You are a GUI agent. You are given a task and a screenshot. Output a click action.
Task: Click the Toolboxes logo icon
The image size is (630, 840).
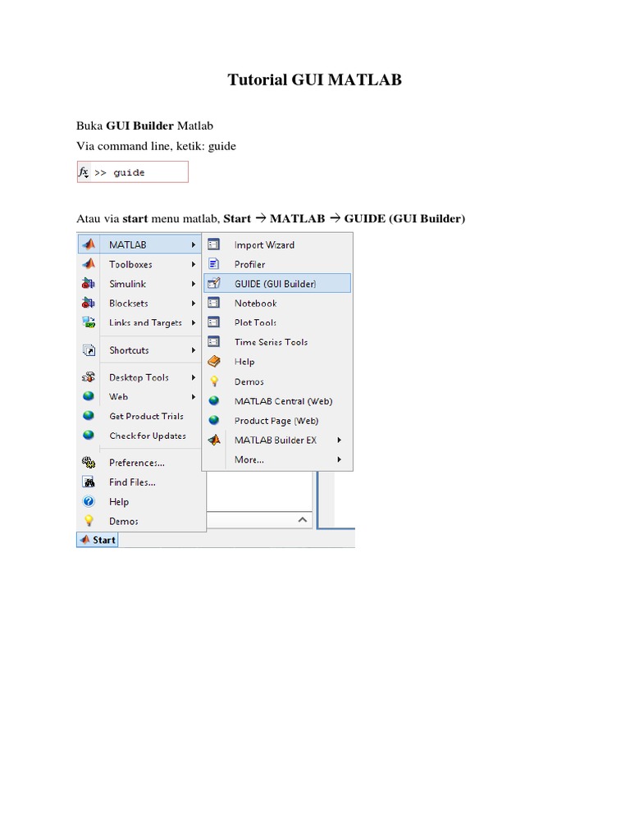point(89,263)
